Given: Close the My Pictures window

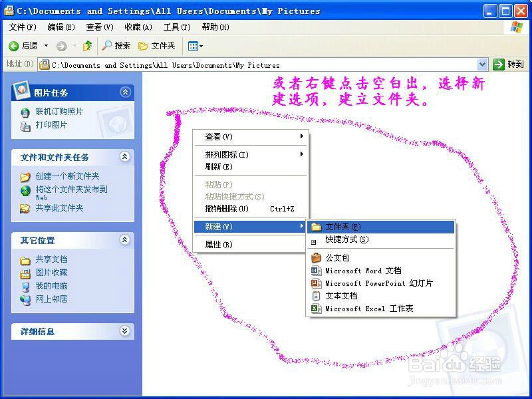Looking at the screenshot, I should point(521,11).
